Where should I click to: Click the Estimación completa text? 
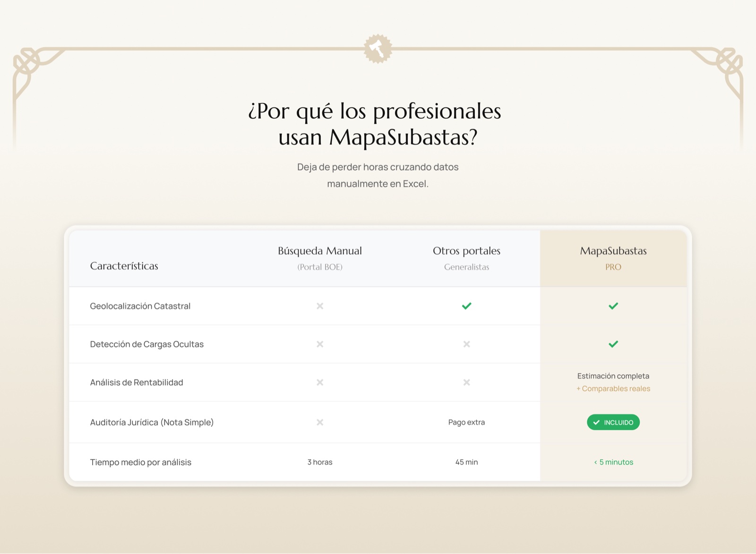613,376
